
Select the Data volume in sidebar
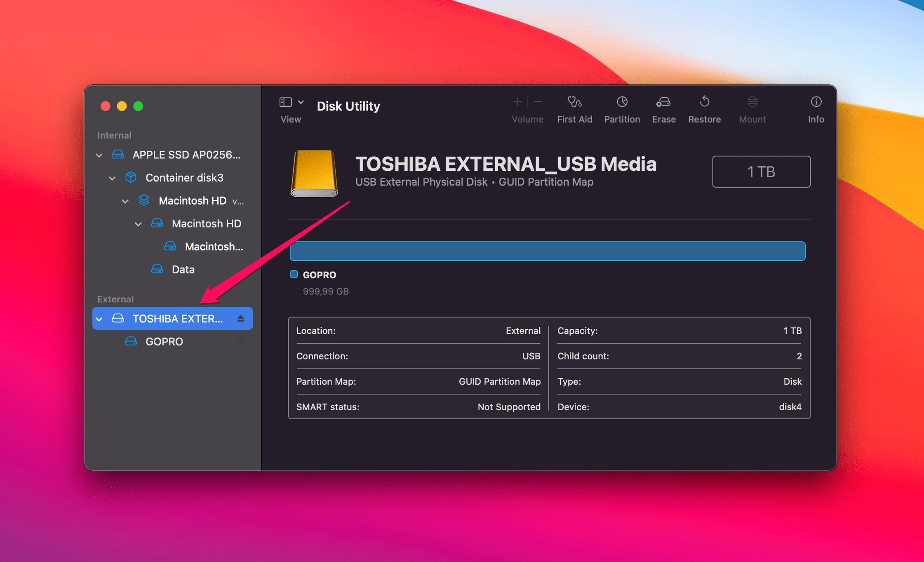pos(183,269)
